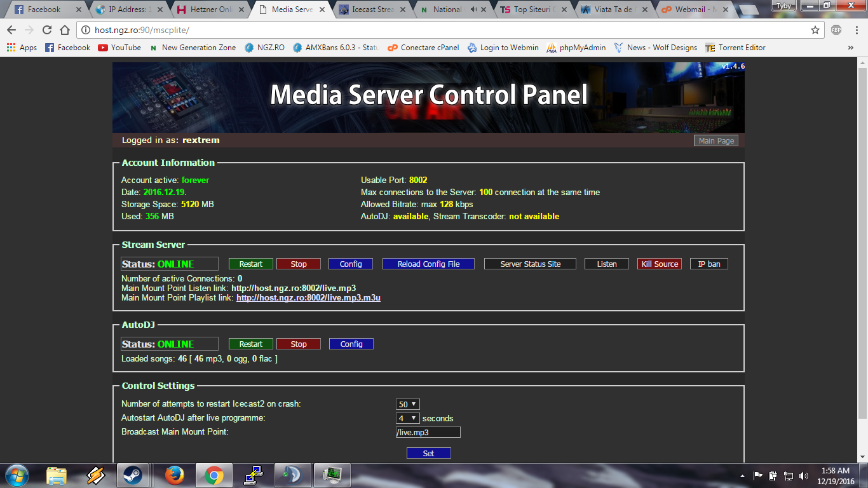Click the Broadcast Main Mount Point field
Viewport: 868px width, 488px height.
click(x=428, y=432)
